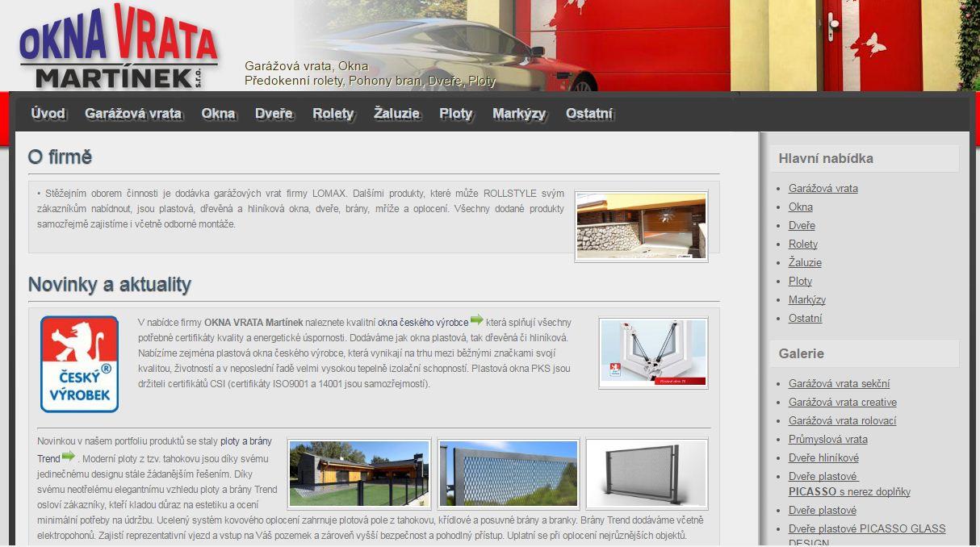This screenshot has width=980, height=547.
Task: Open plastic window thumbnail in Novinky
Action: coord(653,353)
